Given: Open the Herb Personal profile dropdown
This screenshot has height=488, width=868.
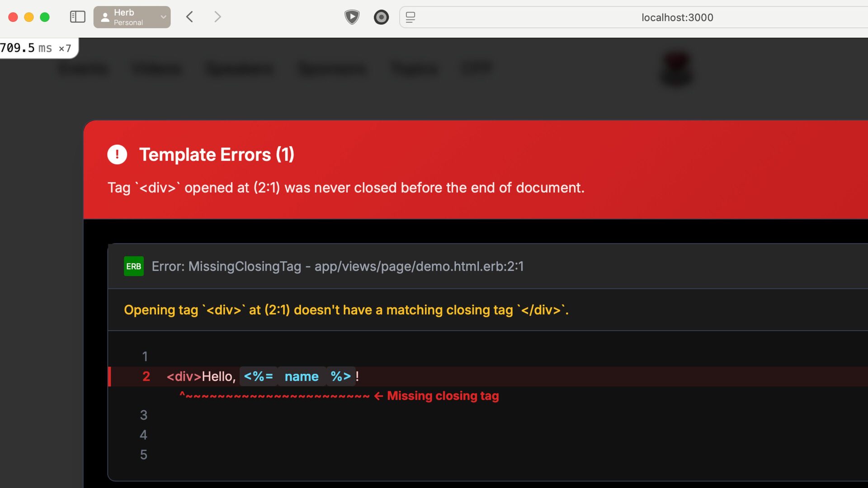Looking at the screenshot, I should pos(127,17).
